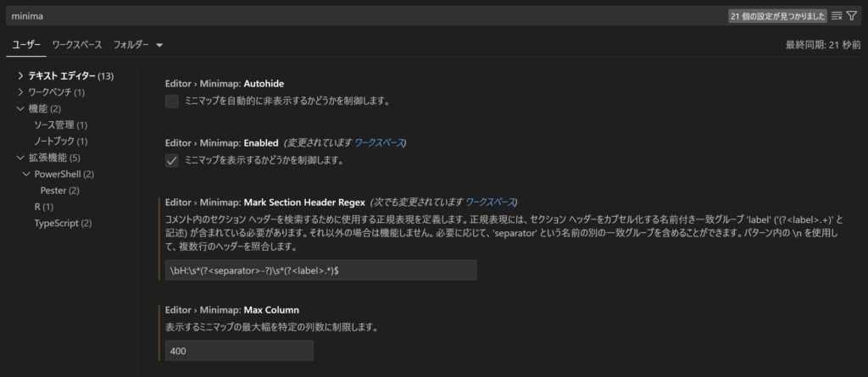Collapse the PowerShell tree chevron
This screenshot has height=377, width=868.
(x=26, y=175)
